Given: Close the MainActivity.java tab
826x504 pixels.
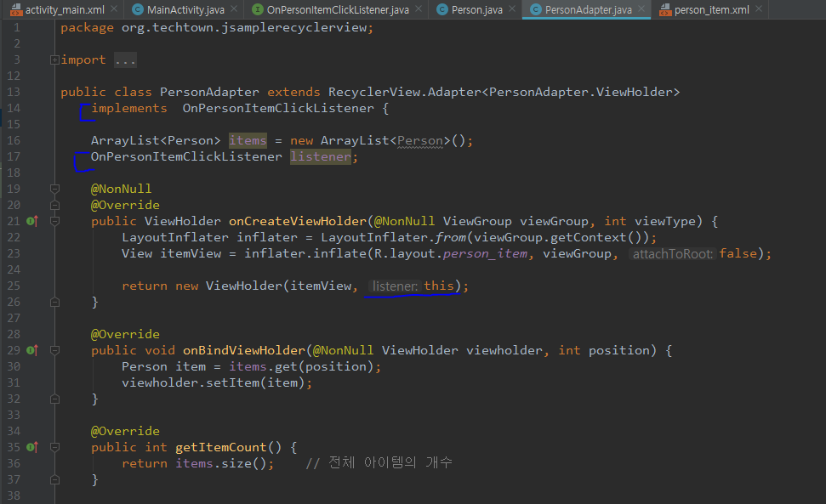Looking at the screenshot, I should click(234, 9).
